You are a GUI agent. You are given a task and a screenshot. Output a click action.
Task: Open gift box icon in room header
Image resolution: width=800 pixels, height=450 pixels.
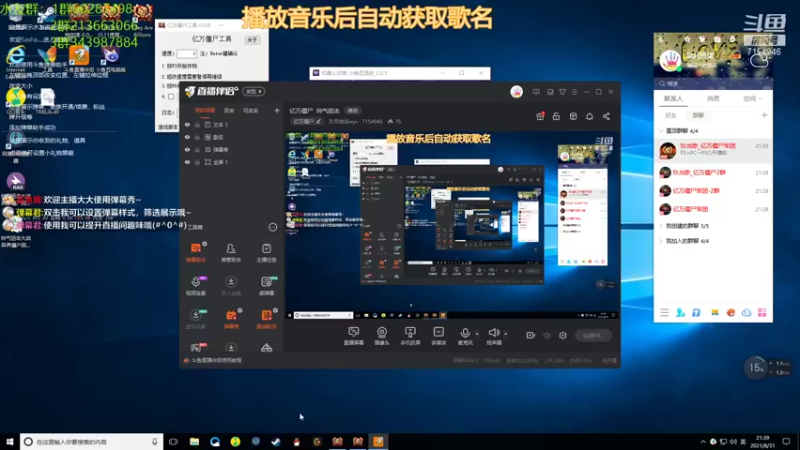540,116
